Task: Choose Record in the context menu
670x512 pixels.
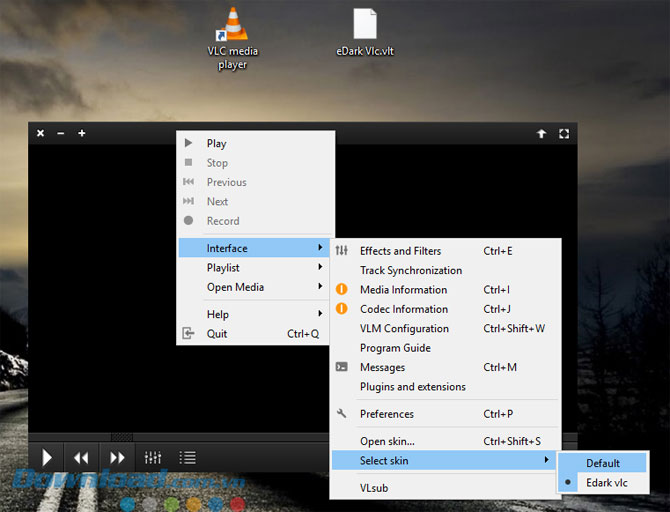Action: 256,221
